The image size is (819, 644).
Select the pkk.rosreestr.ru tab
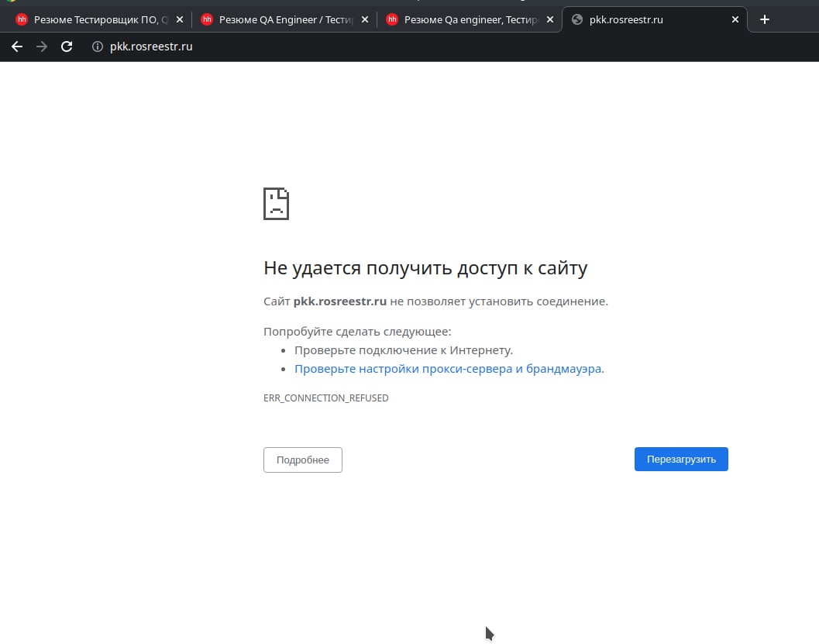pyautogui.click(x=655, y=19)
